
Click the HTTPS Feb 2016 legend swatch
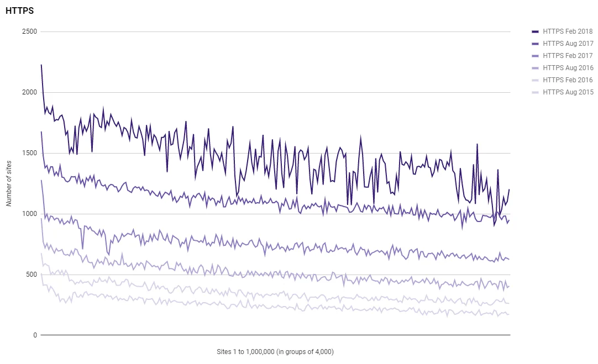535,81
